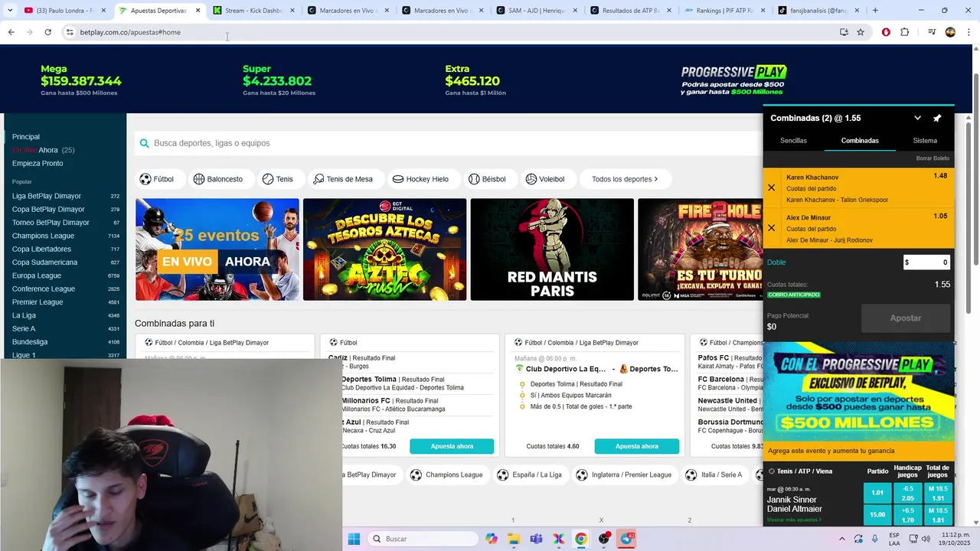Click Apuesta ahora for 16.30 combo
This screenshot has width=980, height=551.
(x=452, y=446)
